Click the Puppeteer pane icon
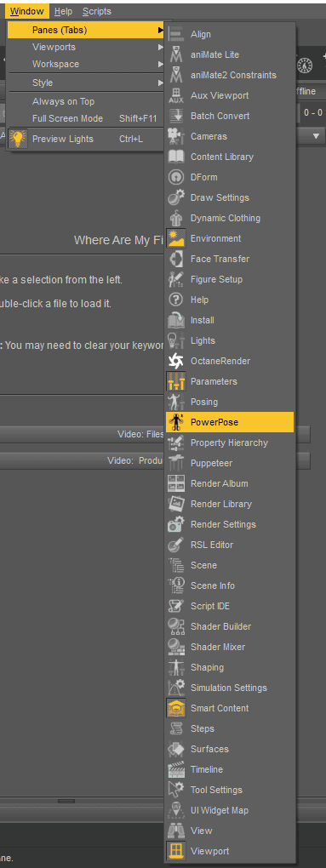The height and width of the screenshot is (868, 326). coord(176,463)
